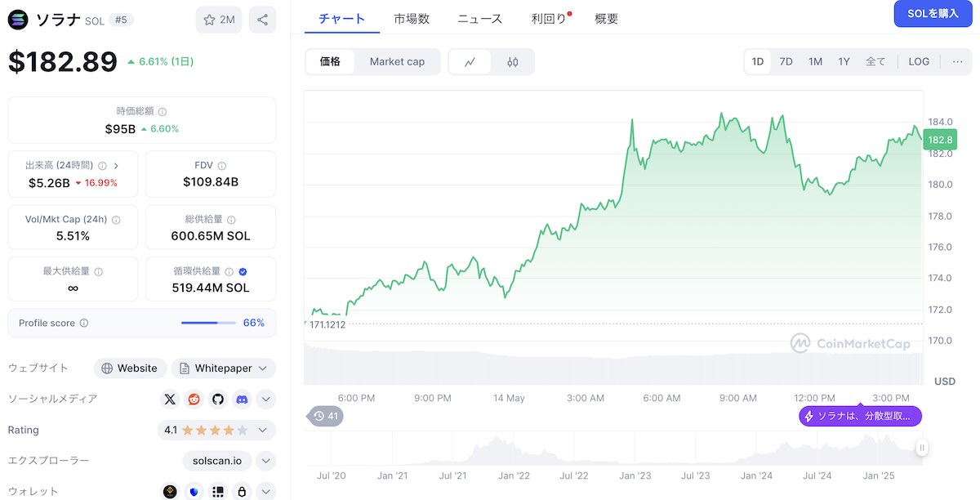980x500 pixels.
Task: Toggle LOG scale on chart
Action: pyautogui.click(x=919, y=62)
